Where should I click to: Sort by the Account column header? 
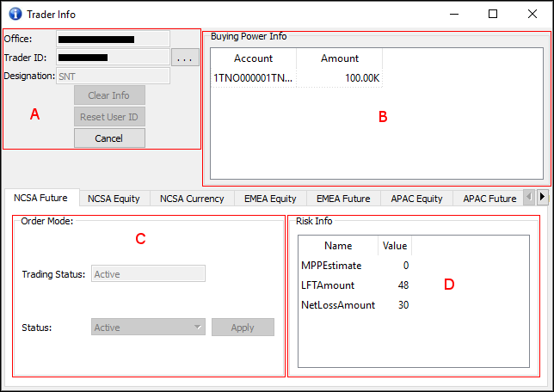click(253, 58)
